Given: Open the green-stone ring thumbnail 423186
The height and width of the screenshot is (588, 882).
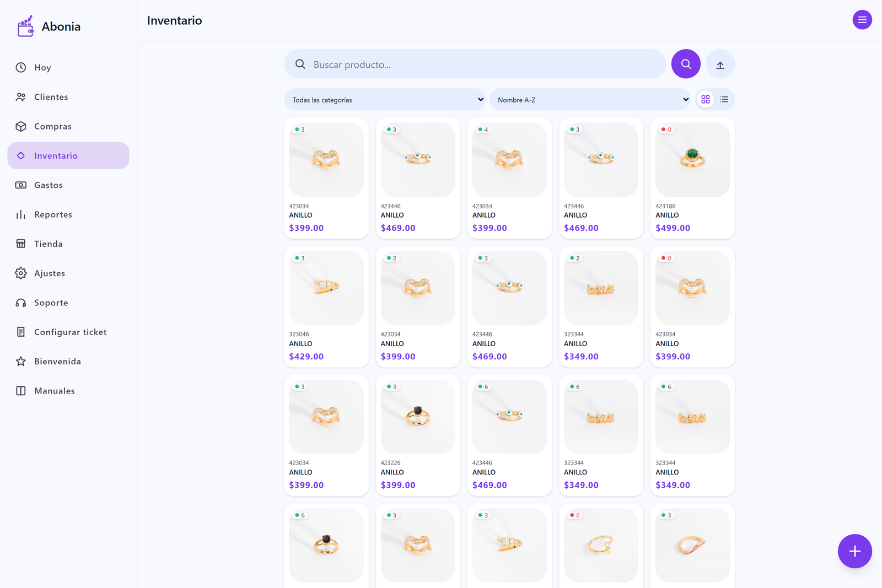Looking at the screenshot, I should pyautogui.click(x=692, y=160).
